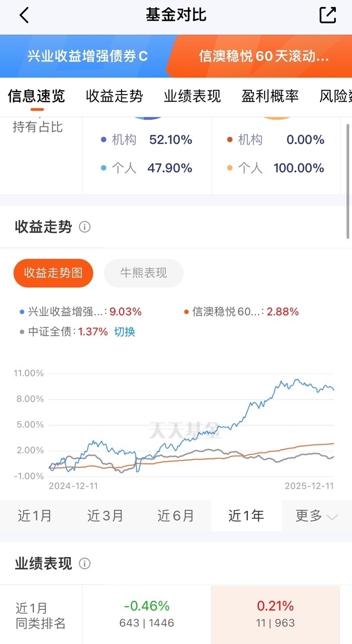
Task: Tap the blue 兴业收益增强 legend dot
Action: [x=22, y=312]
